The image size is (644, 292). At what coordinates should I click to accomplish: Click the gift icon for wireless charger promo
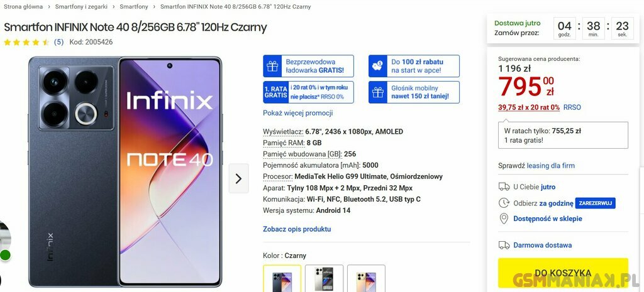(272, 66)
